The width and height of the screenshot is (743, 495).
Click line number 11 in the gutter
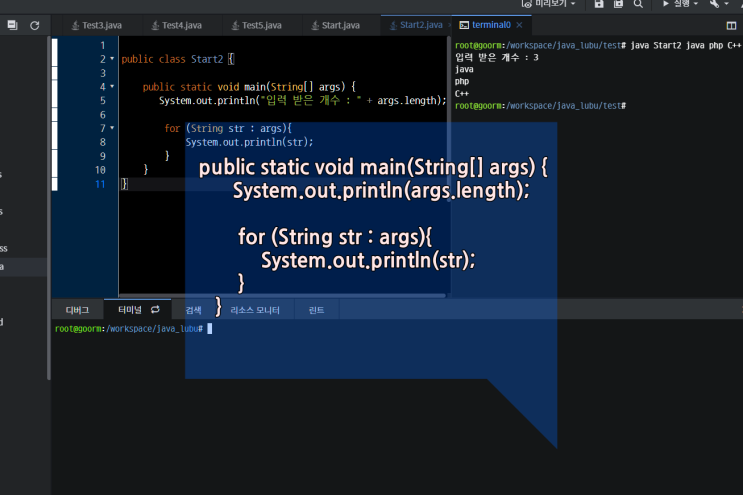100,184
